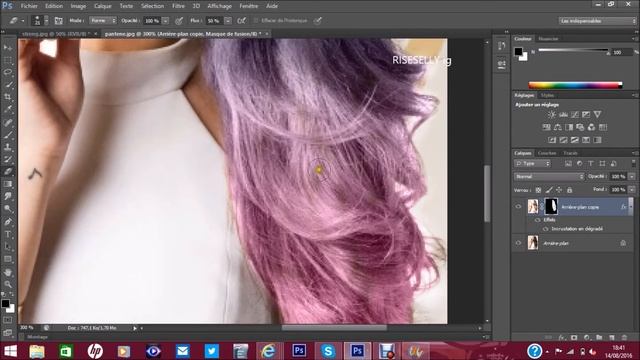The height and width of the screenshot is (360, 640).
Task: Open the eraser Mode dropdown
Action: (102, 20)
